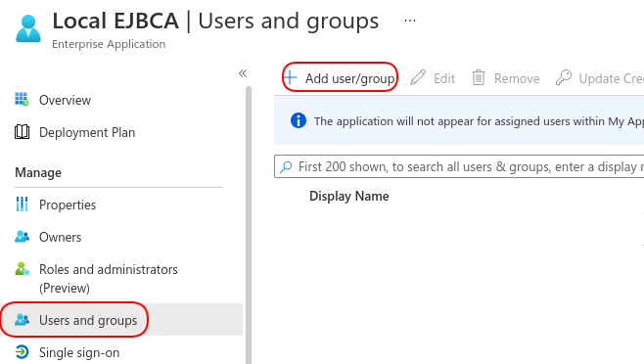644x364 pixels.
Task: Click the Single sign-on arrow icon
Action: click(x=22, y=352)
